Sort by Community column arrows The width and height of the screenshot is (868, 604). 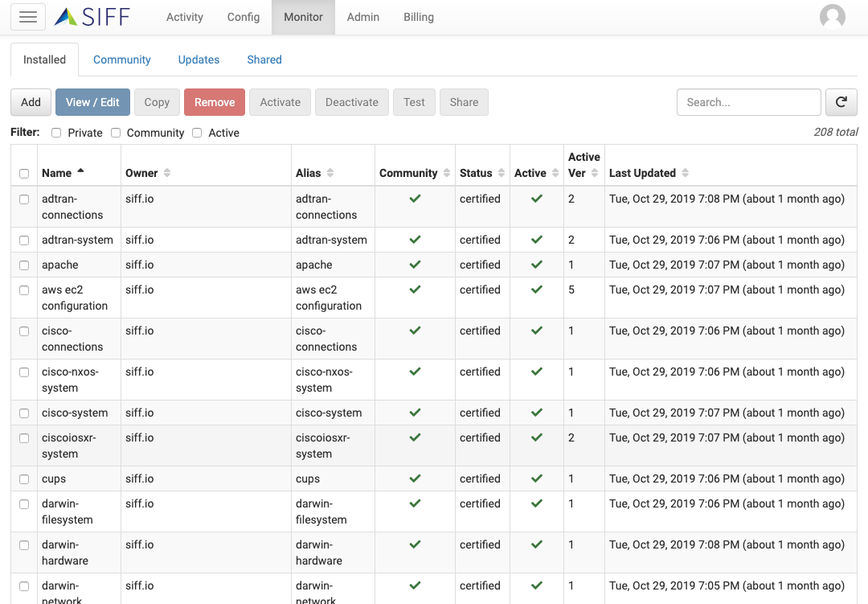click(447, 173)
